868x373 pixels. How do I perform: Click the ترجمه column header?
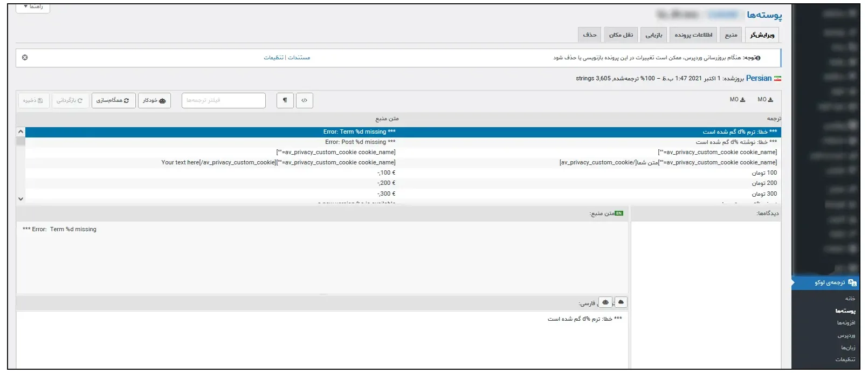[774, 119]
